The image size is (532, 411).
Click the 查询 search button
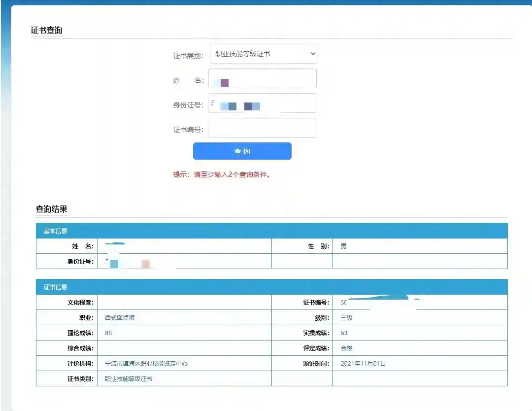tap(242, 151)
